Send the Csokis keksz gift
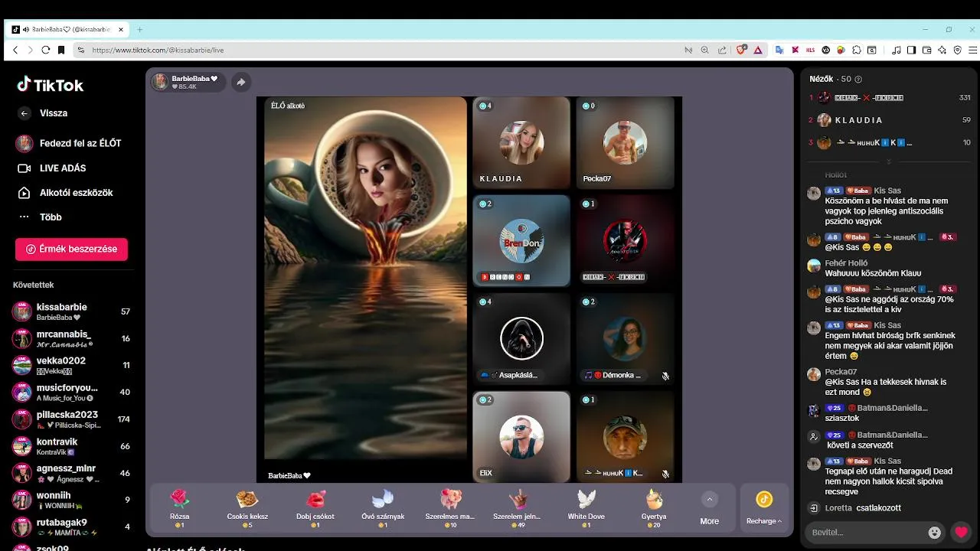This screenshot has width=980, height=551. click(247, 508)
